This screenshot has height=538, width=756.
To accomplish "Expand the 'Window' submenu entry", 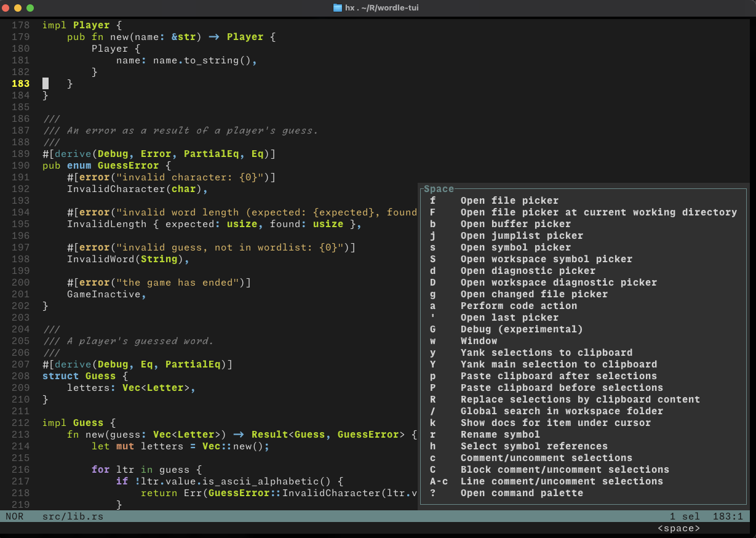I will (x=479, y=341).
